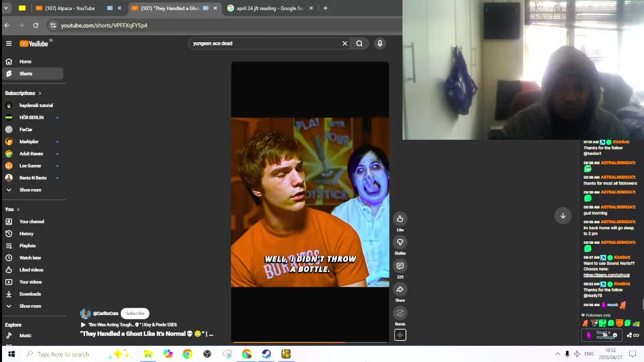Open OBS Studio from the taskbar

207,354
